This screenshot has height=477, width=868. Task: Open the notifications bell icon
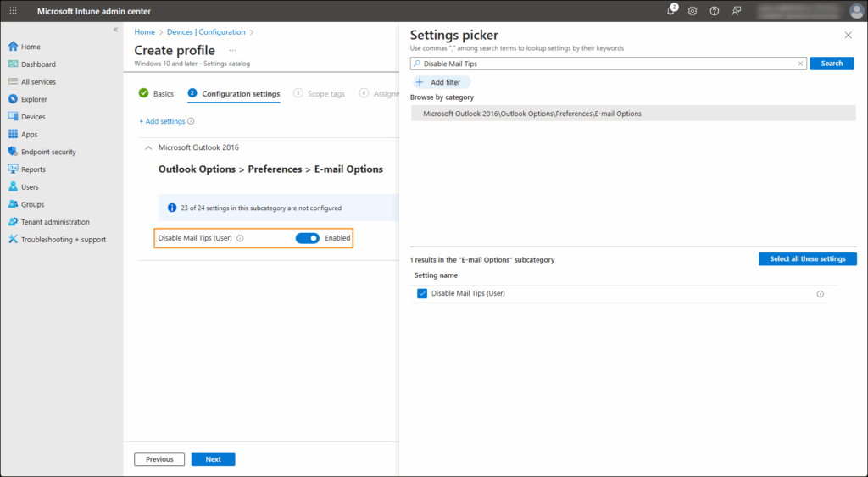tap(671, 10)
